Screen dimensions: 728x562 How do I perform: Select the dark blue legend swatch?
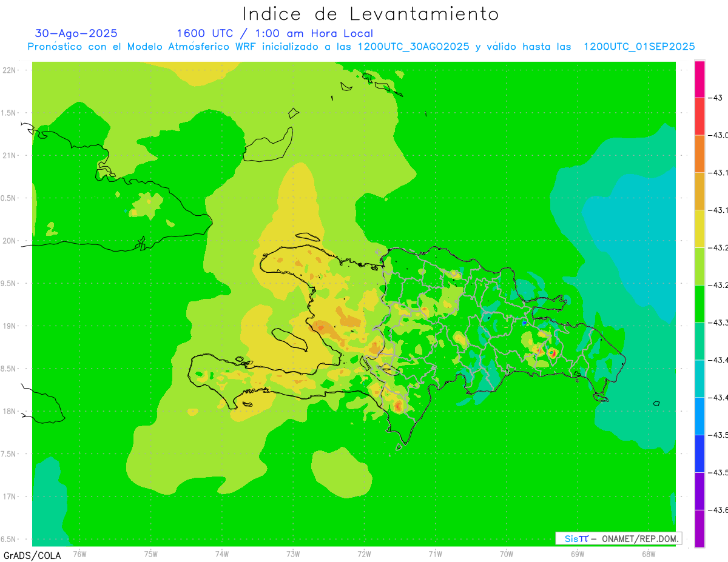click(x=699, y=453)
